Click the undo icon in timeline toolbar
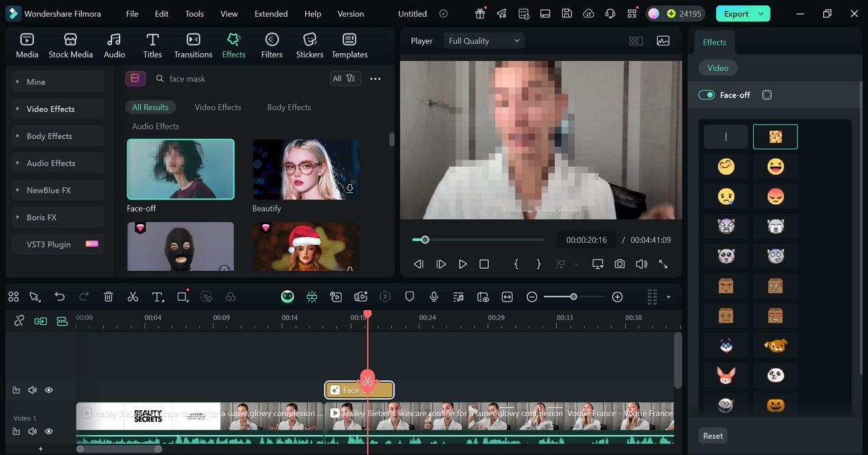The height and width of the screenshot is (455, 868). 59,297
